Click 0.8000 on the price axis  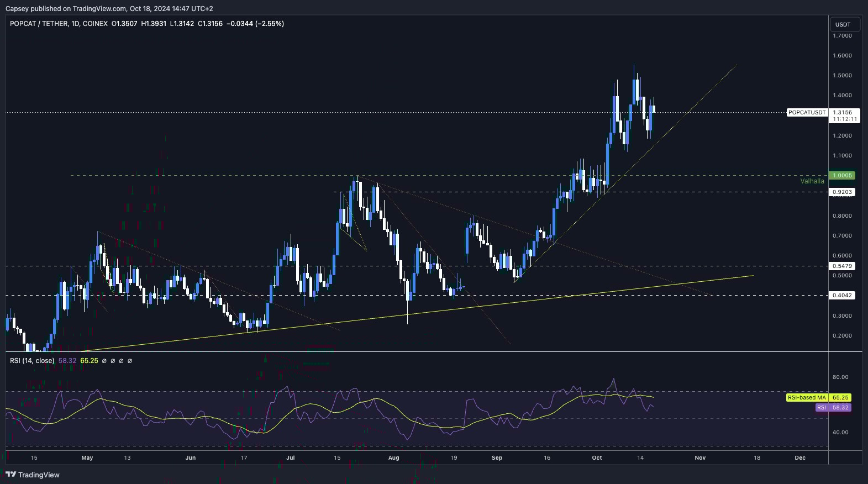click(843, 216)
